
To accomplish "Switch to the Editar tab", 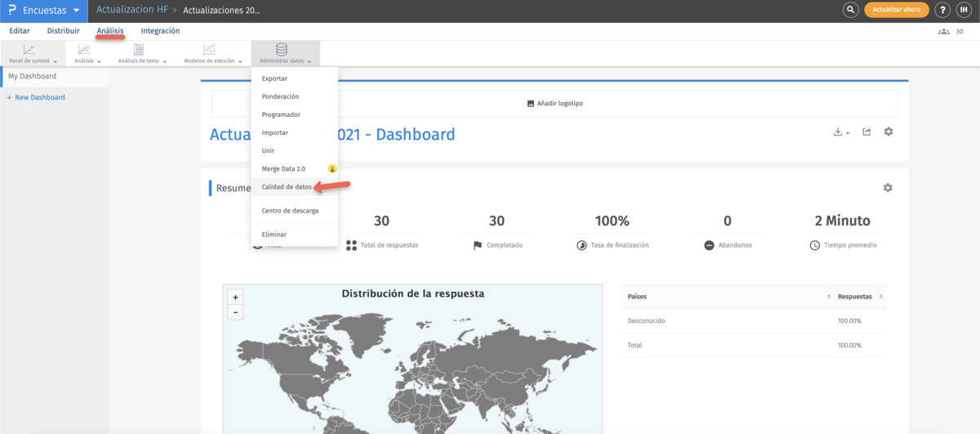I will (19, 31).
